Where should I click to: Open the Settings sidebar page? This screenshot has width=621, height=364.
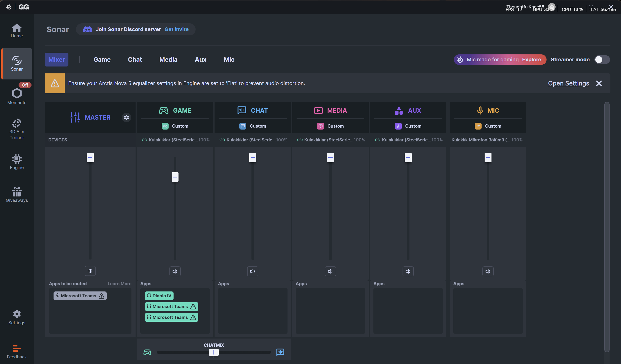[17, 317]
